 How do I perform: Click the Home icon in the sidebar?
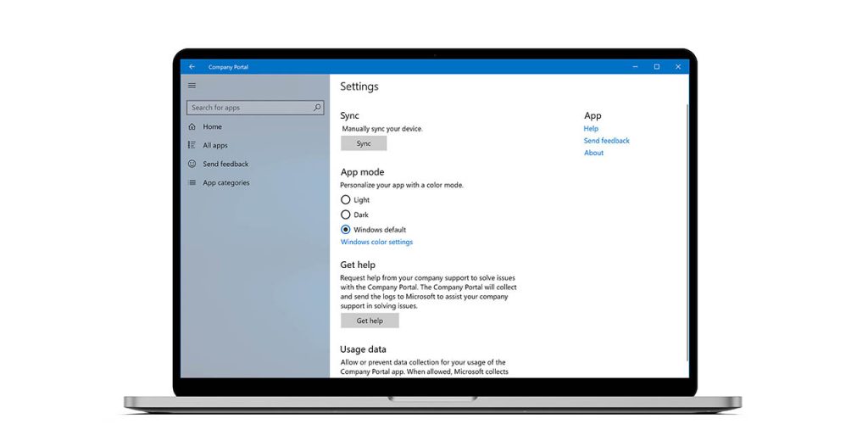192,126
